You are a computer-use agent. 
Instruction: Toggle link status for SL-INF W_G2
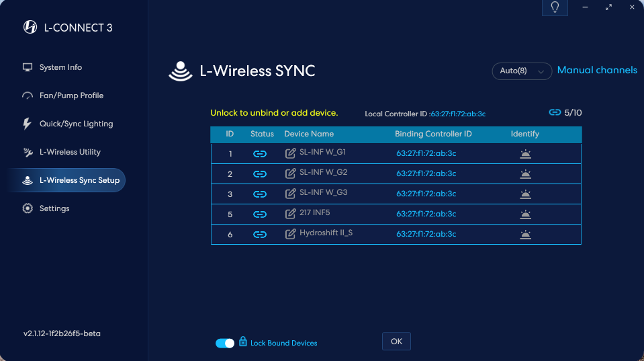pyautogui.click(x=260, y=174)
